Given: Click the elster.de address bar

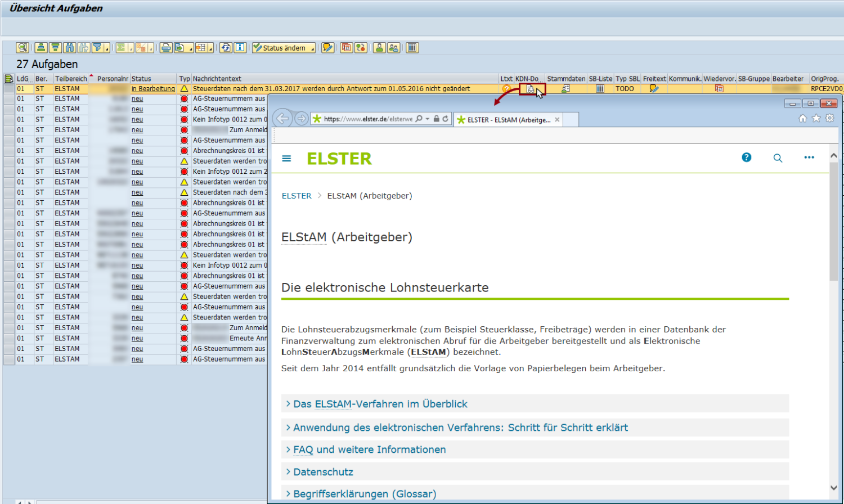Looking at the screenshot, I should pyautogui.click(x=368, y=119).
